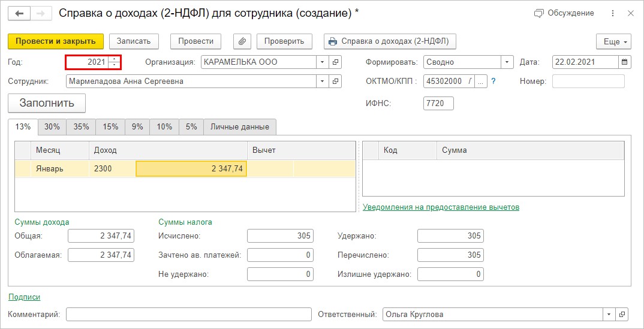Viewport: 644px width, 329px height.
Task: Click the Удержано tax field
Action: click(450, 236)
